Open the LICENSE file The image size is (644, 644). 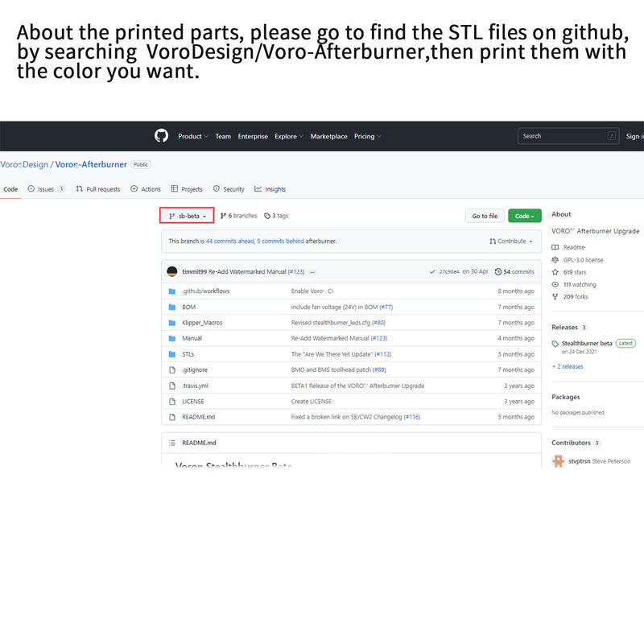(192, 401)
